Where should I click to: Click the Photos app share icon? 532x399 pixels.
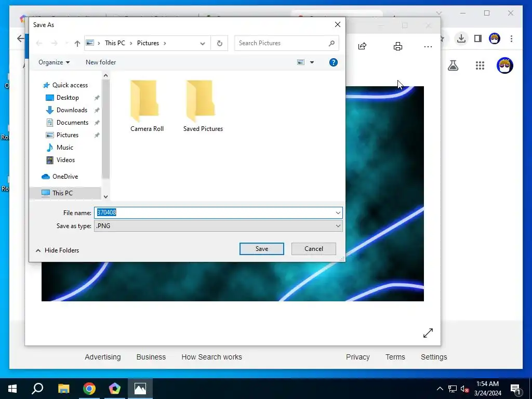tap(362, 46)
